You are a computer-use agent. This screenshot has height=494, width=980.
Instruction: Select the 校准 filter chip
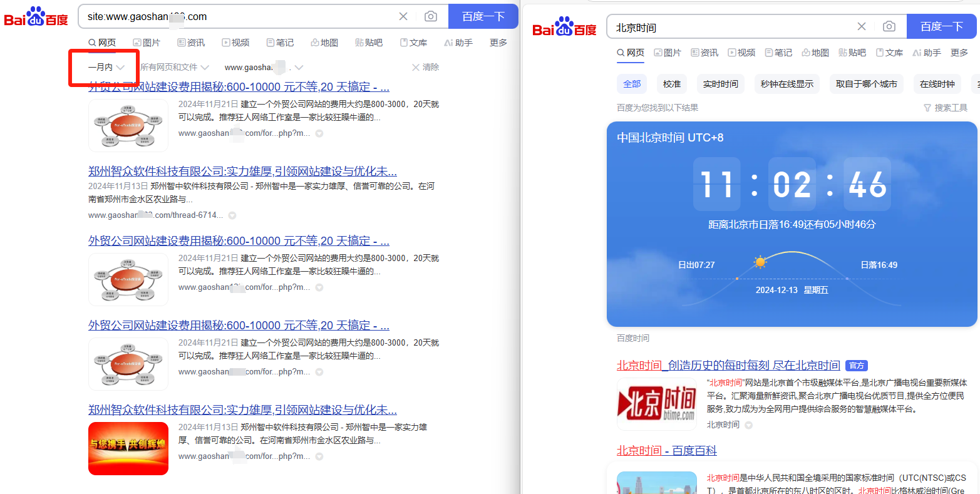click(x=672, y=84)
